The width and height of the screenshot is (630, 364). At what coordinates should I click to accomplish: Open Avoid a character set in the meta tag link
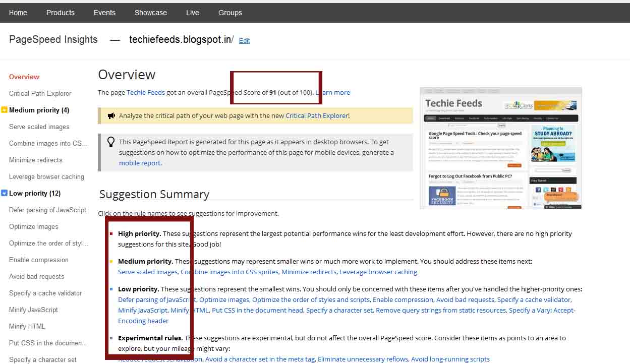click(x=260, y=359)
